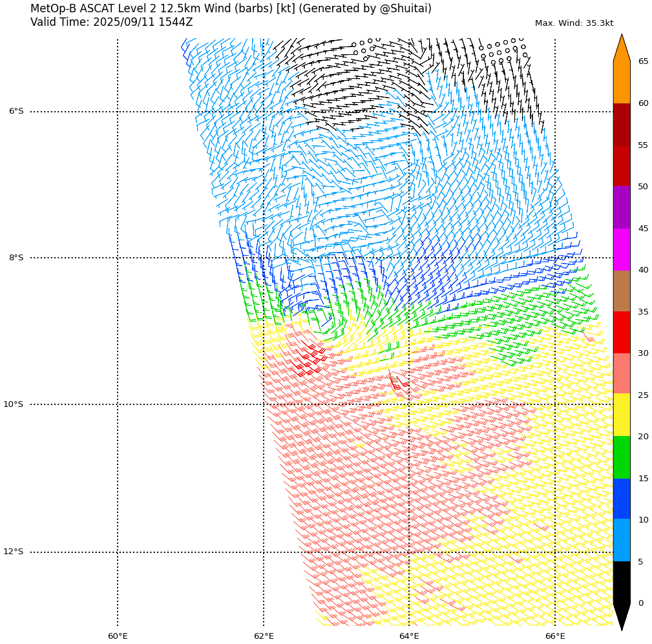Click the 8°S latitude label
Screen dimensions: 652x644
16,257
